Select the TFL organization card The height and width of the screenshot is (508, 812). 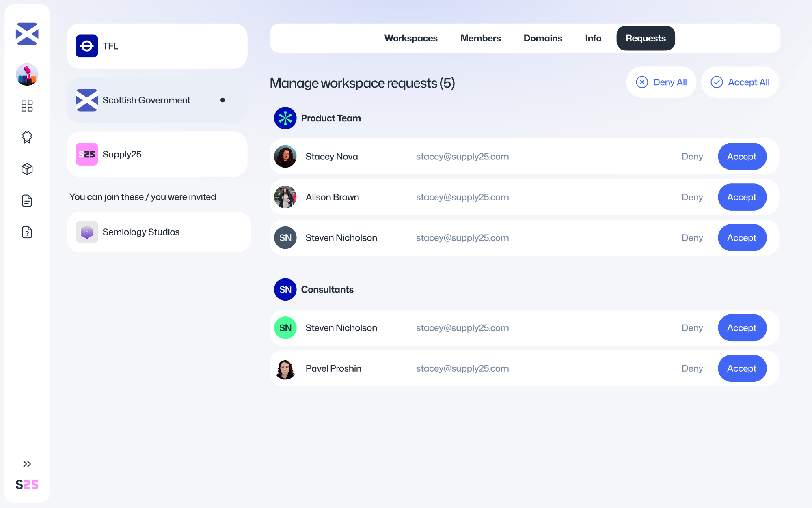pyautogui.click(x=157, y=46)
